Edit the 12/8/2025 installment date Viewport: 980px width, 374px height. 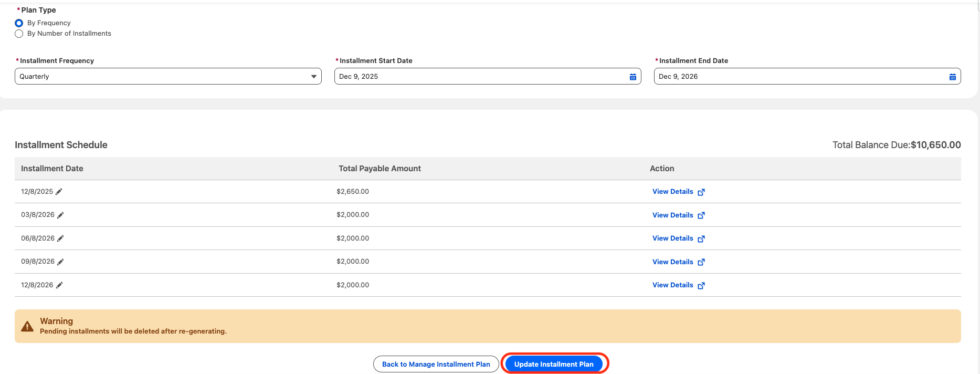pyautogui.click(x=59, y=192)
